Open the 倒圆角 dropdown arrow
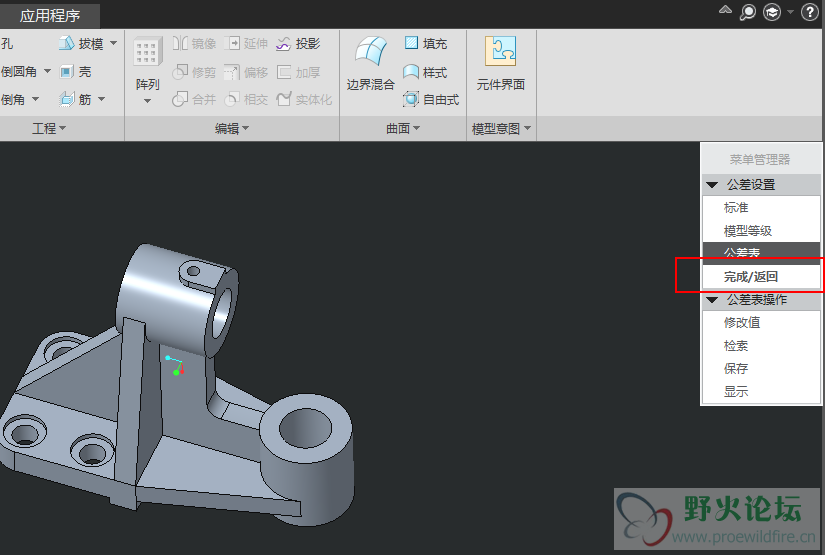This screenshot has height=555, width=825. pos(47,71)
